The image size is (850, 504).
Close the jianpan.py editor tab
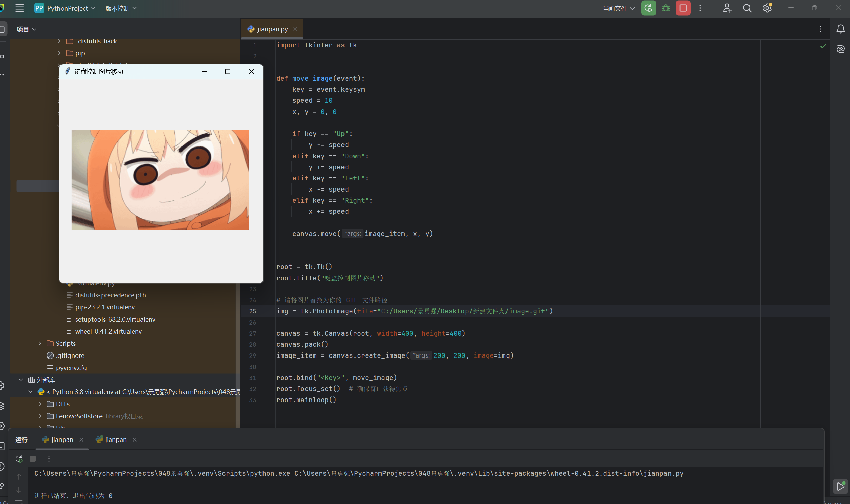click(295, 29)
